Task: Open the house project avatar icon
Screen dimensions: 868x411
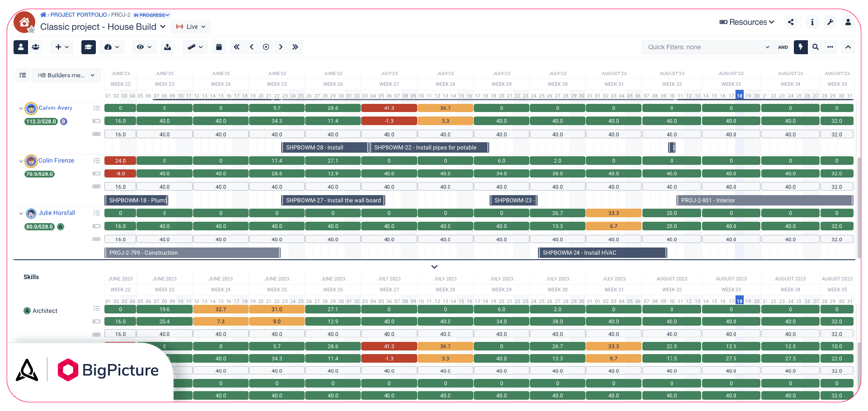Action: click(24, 22)
